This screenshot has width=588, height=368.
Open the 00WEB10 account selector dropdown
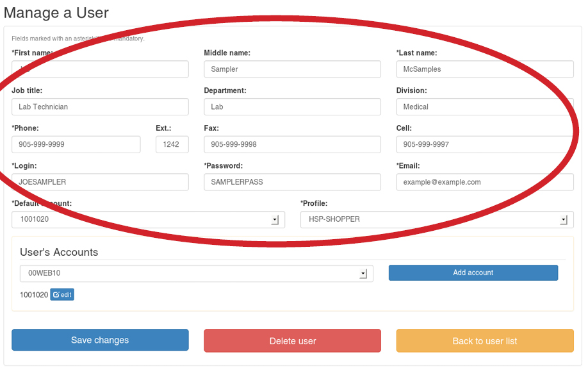click(x=196, y=274)
